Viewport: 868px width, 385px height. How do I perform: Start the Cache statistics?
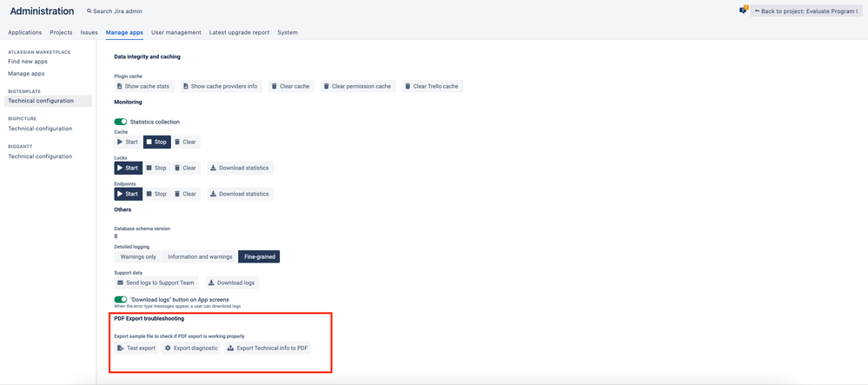[128, 142]
